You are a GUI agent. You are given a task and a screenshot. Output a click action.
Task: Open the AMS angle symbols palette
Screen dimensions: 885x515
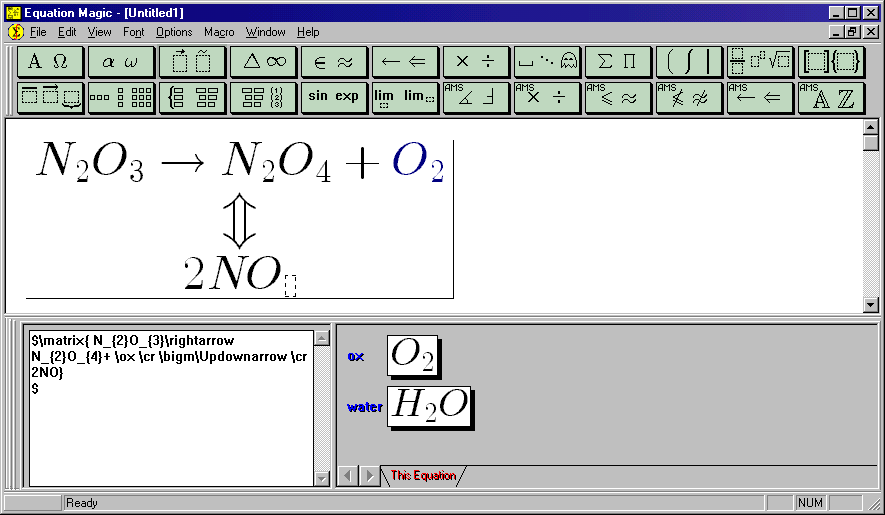click(x=476, y=98)
